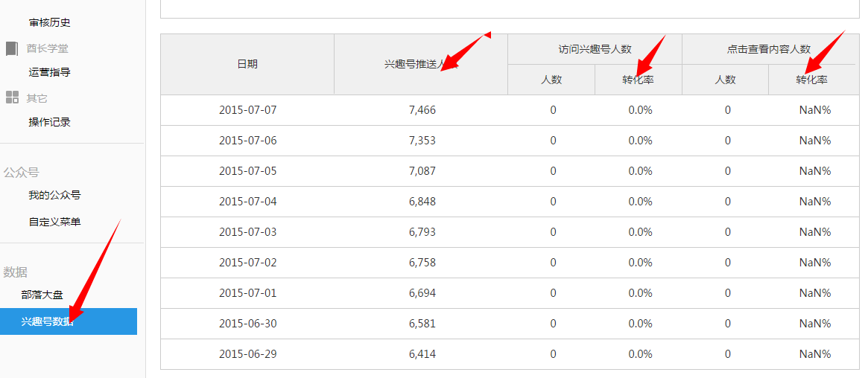Image resolution: width=868 pixels, height=378 pixels.
Task: Click the 公众号 section heading
Action: point(22,173)
